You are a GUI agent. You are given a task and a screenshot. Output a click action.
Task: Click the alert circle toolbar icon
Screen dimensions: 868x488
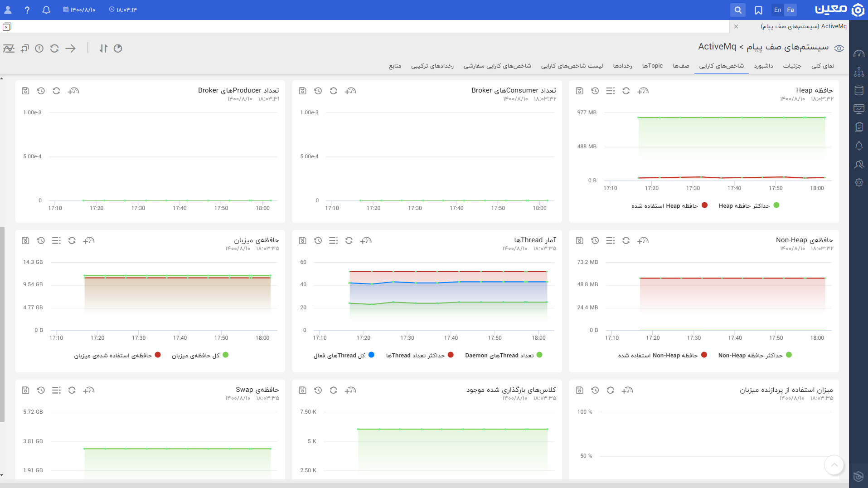(x=39, y=49)
